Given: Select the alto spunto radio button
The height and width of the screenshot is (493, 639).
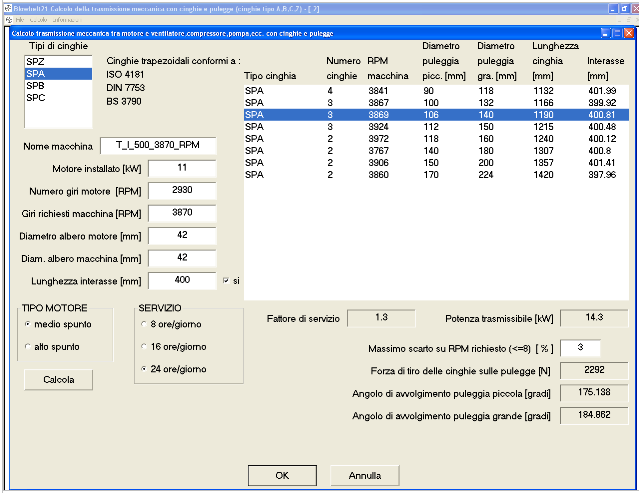Looking at the screenshot, I should [x=28, y=346].
